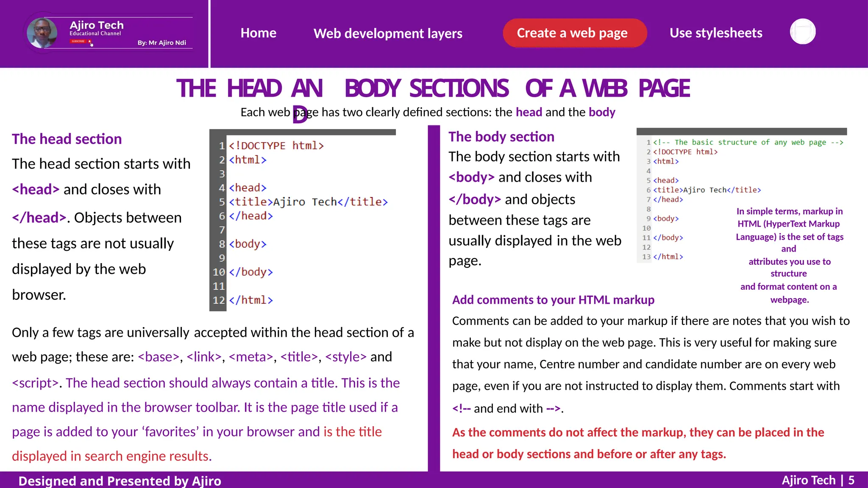Click the bold '<!--' comment start marker

tap(462, 408)
